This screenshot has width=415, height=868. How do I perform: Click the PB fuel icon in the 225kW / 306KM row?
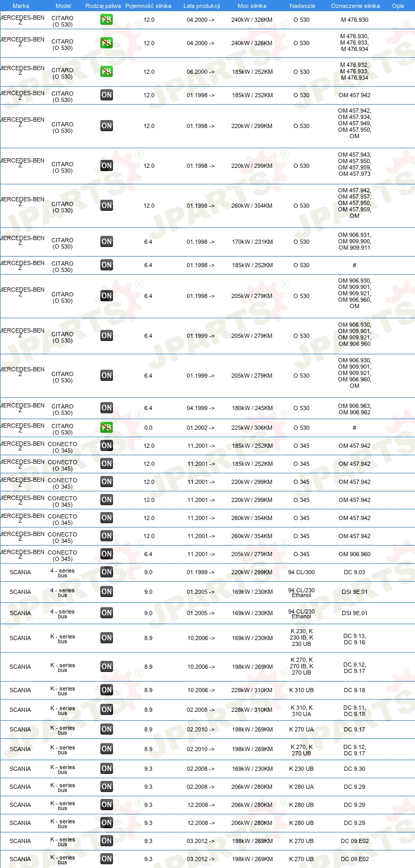point(107,428)
